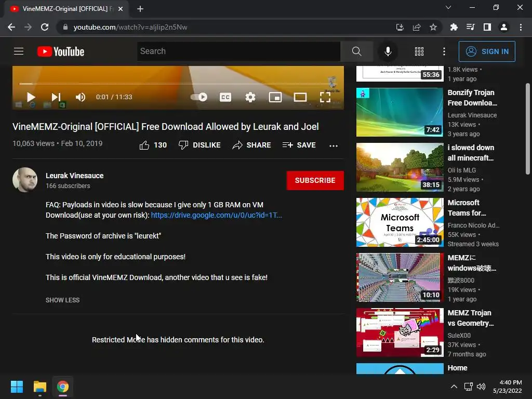Bookmark this page with star
The width and height of the screenshot is (532, 399).
tap(433, 27)
